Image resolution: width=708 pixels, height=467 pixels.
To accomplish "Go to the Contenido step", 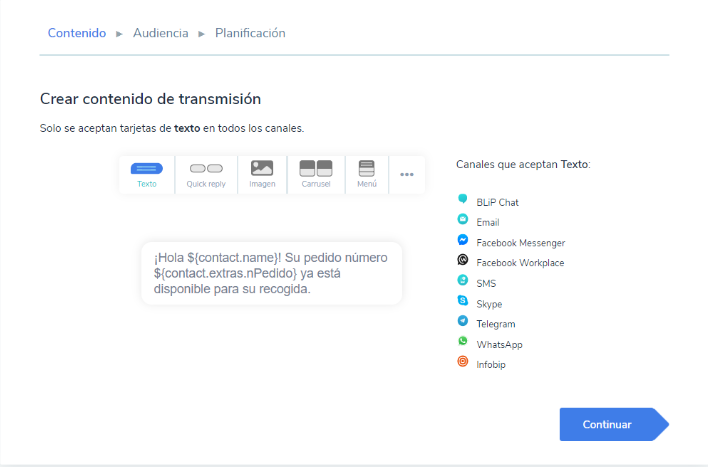I will click(77, 33).
